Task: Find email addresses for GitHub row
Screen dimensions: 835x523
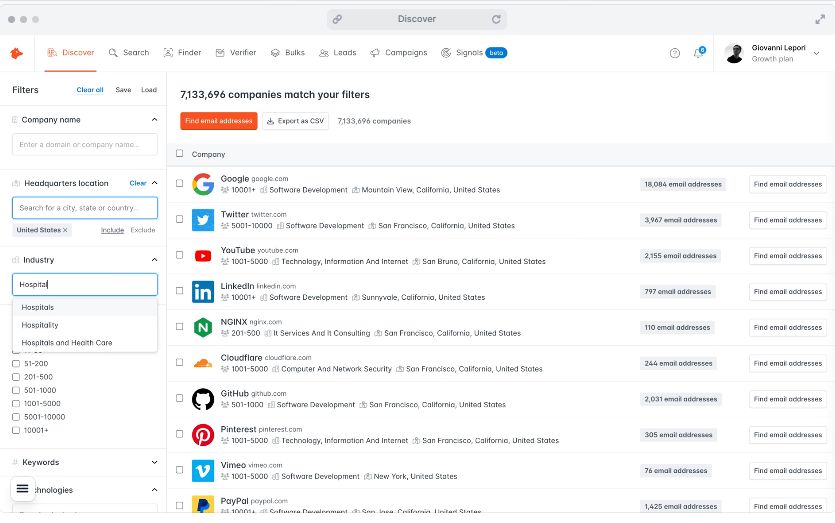Action: [x=788, y=399]
